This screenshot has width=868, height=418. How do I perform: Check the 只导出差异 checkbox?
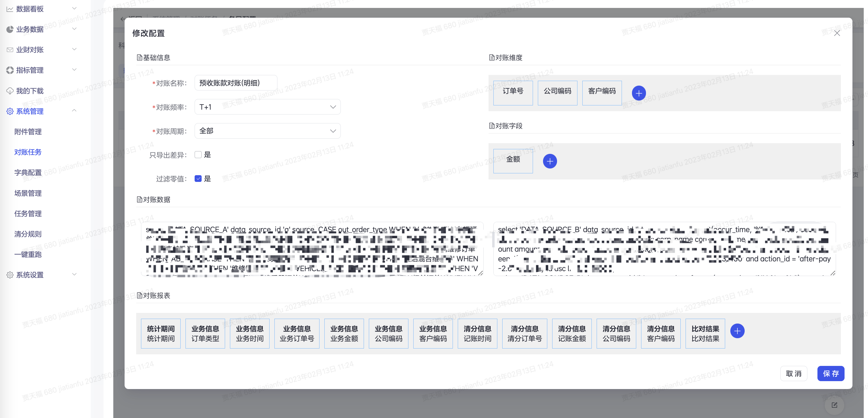[x=198, y=155]
